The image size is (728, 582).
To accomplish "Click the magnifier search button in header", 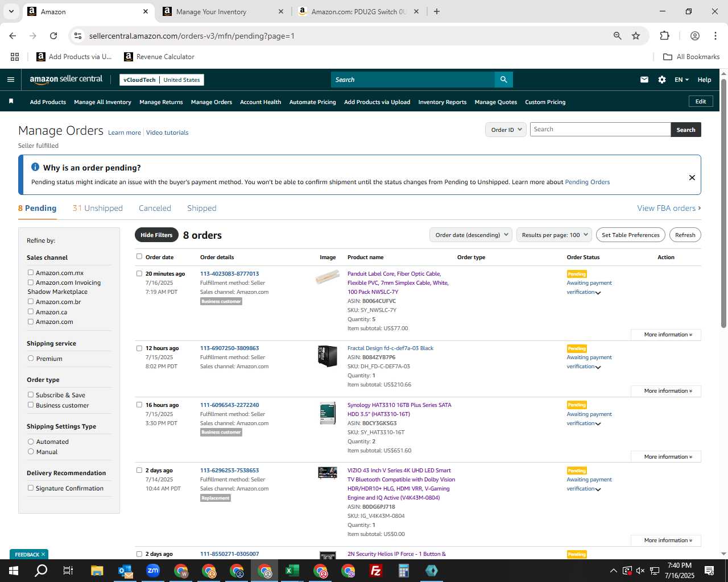I will (x=503, y=80).
